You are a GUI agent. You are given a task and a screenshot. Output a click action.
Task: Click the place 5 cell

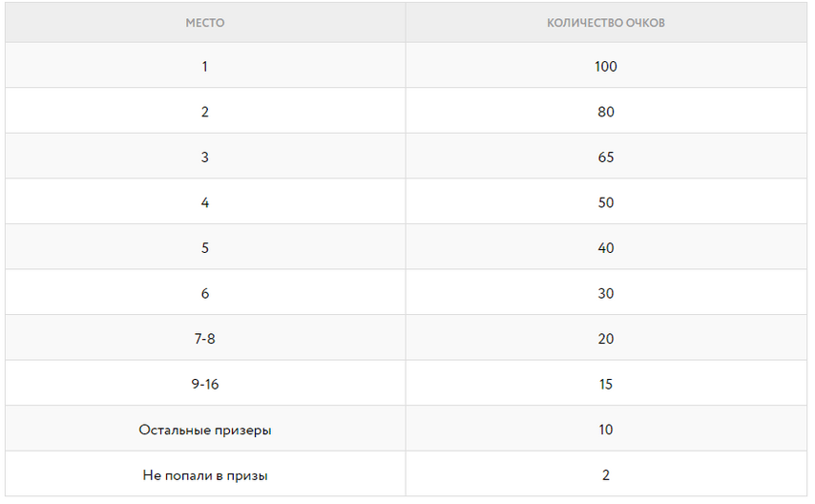coord(205,247)
